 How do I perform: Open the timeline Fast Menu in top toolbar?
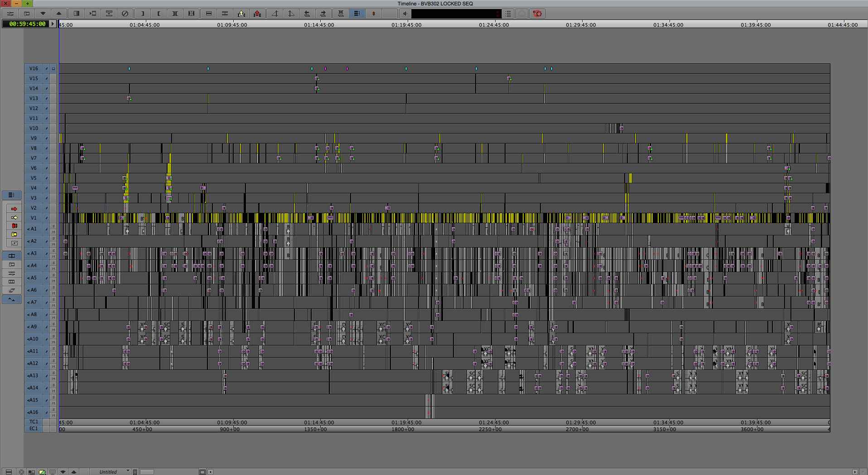(10, 14)
